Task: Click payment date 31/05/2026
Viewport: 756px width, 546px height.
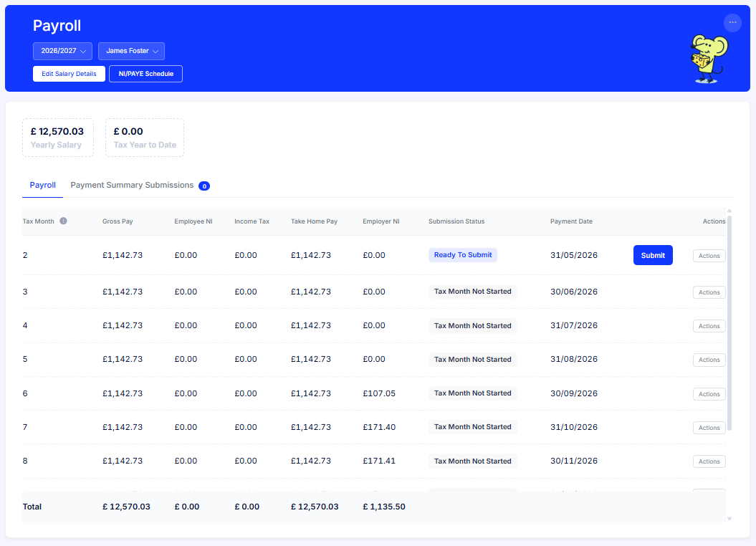Action: tap(574, 255)
